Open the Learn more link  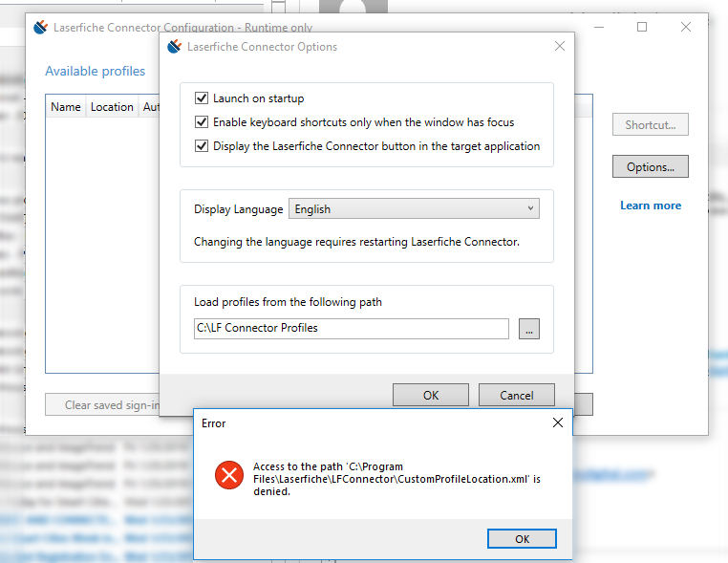(651, 206)
